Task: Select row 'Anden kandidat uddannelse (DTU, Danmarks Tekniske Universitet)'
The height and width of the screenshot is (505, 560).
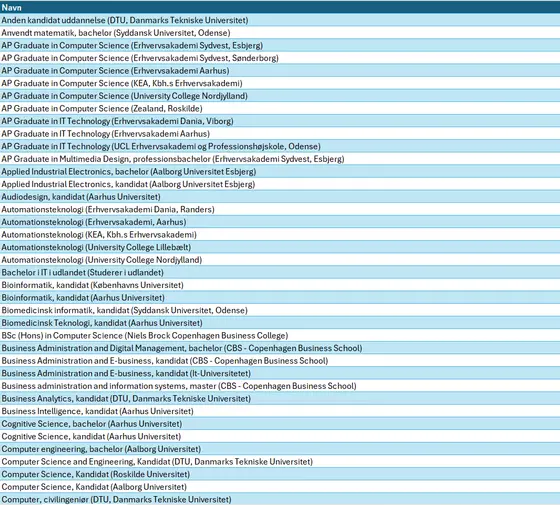Action: pos(280,20)
